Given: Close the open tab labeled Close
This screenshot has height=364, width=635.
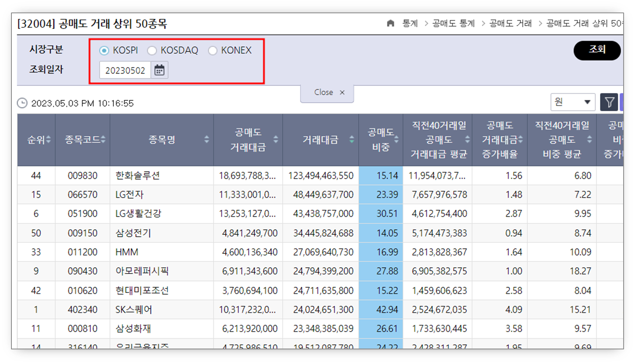Looking at the screenshot, I should (342, 92).
